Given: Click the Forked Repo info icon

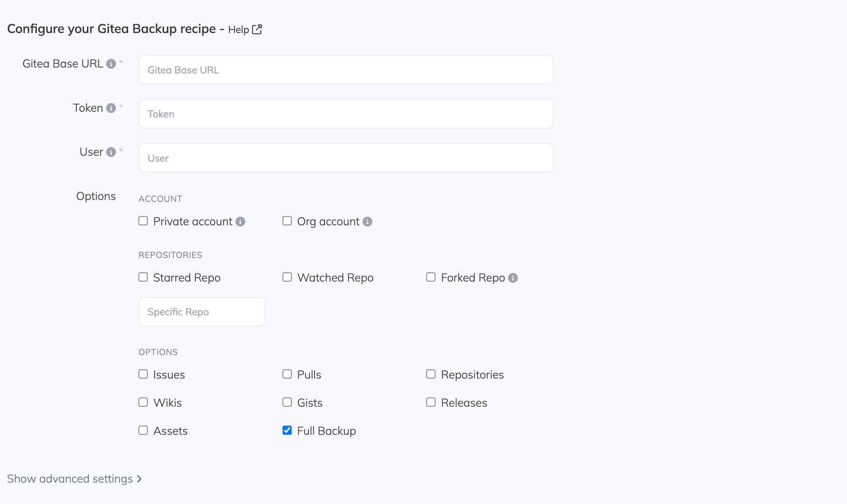Looking at the screenshot, I should click(x=513, y=278).
